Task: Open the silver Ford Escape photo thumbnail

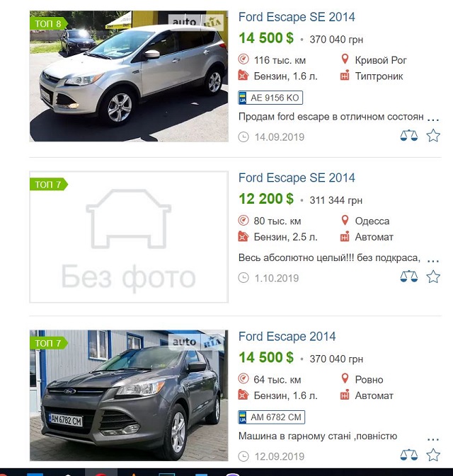Action: pos(129,76)
